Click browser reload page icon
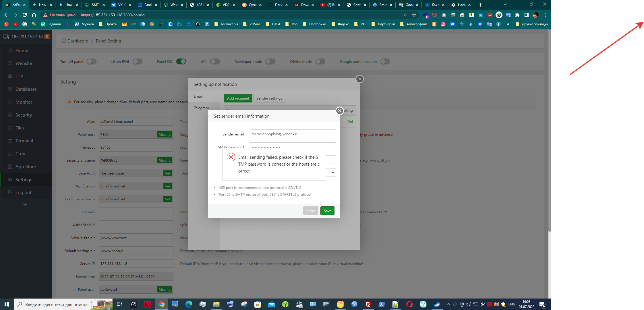 coord(25,15)
